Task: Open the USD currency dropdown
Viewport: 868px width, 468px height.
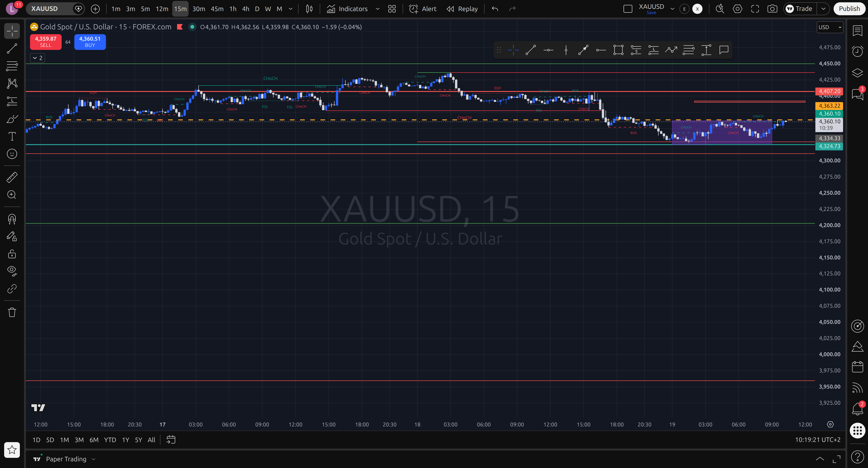Action: click(x=830, y=27)
